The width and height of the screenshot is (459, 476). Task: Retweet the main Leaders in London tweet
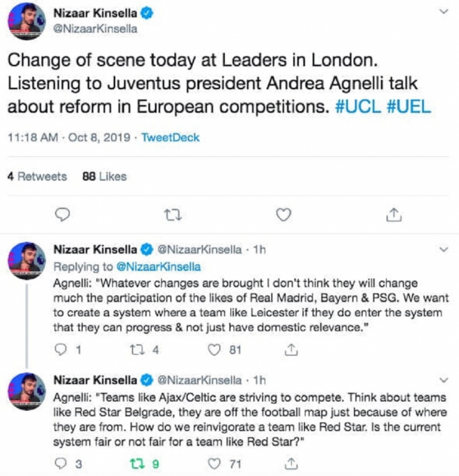[x=172, y=214]
